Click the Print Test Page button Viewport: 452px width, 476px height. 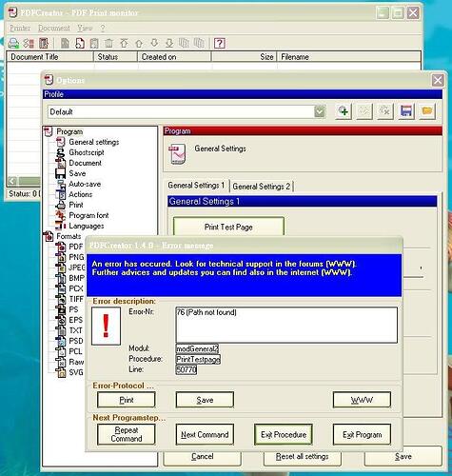click(x=228, y=227)
